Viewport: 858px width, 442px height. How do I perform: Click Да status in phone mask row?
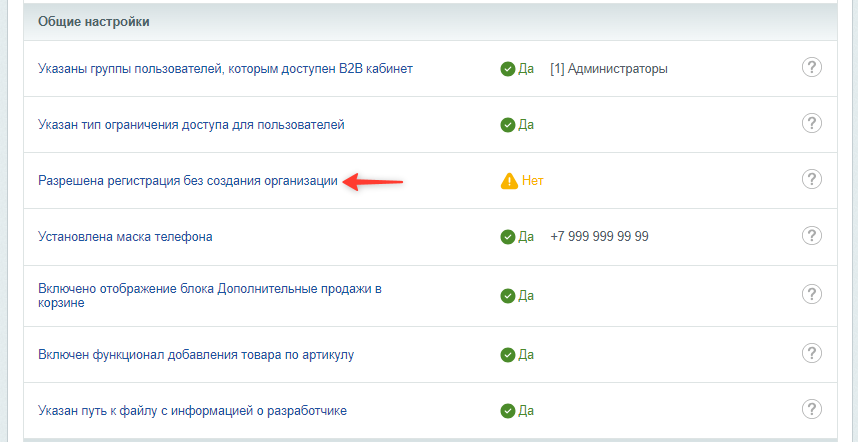coord(526,237)
